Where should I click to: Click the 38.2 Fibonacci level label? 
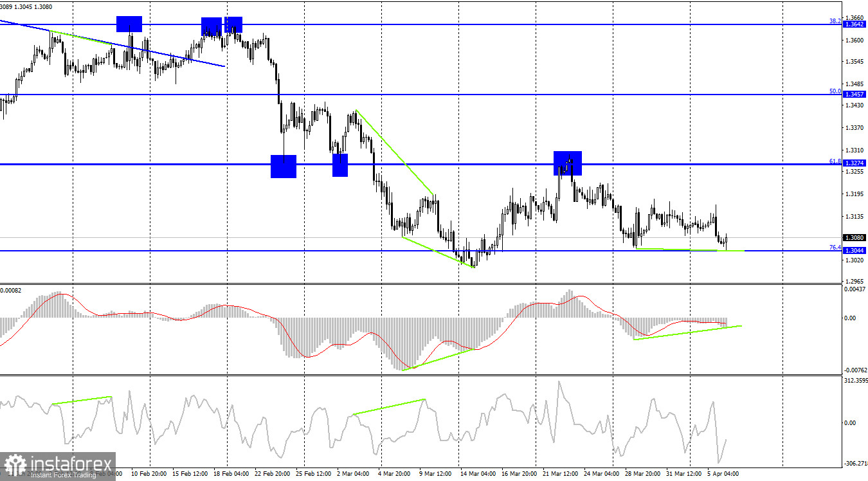pos(835,21)
